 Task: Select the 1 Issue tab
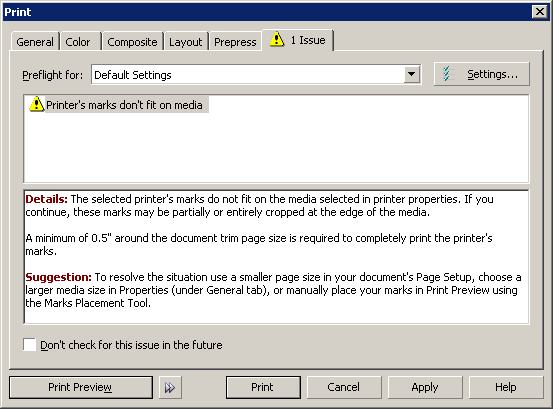pos(298,40)
